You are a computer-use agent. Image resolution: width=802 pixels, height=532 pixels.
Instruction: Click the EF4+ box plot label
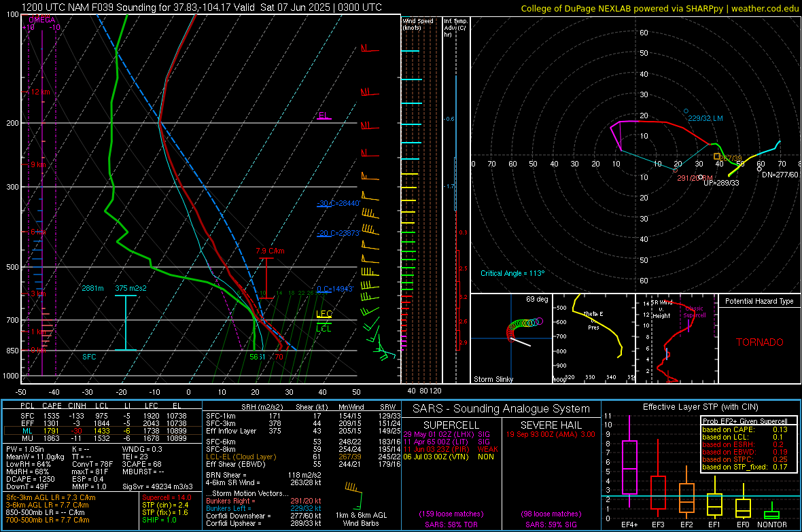tap(629, 525)
